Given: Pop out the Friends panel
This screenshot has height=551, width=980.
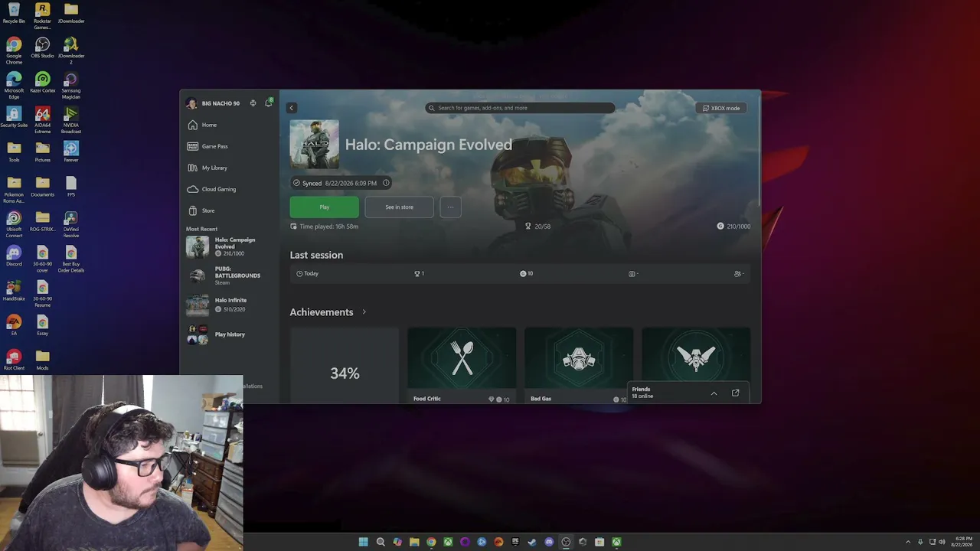Looking at the screenshot, I should coord(735,393).
